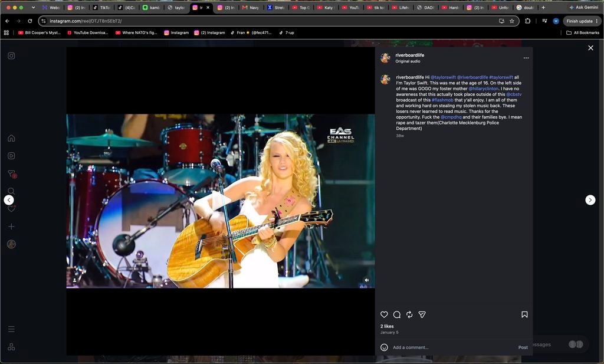This screenshot has width=604, height=364.
Task: Open Ask Gemini in the Chrome toolbar
Action: [x=583, y=7]
